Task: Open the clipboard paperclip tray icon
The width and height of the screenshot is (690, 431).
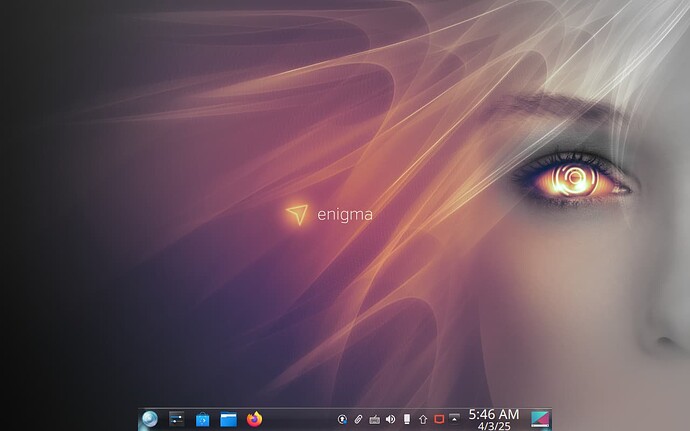Action: coord(358,420)
